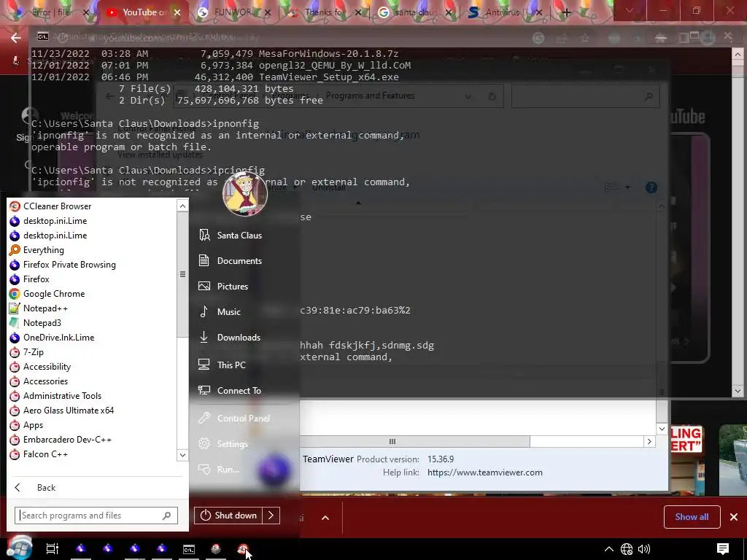Open the view options dropdown in Programs and Features
Viewport: 747px width, 560px height.
pos(627,187)
